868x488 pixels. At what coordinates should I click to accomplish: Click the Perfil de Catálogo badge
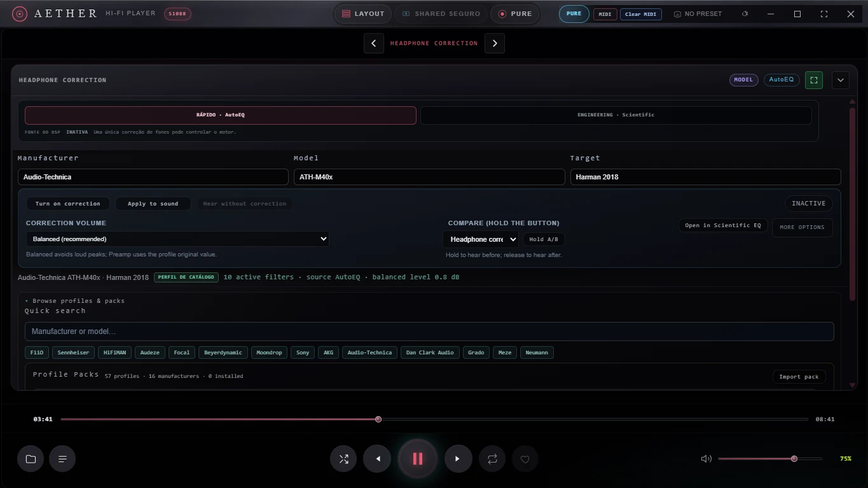(x=186, y=277)
